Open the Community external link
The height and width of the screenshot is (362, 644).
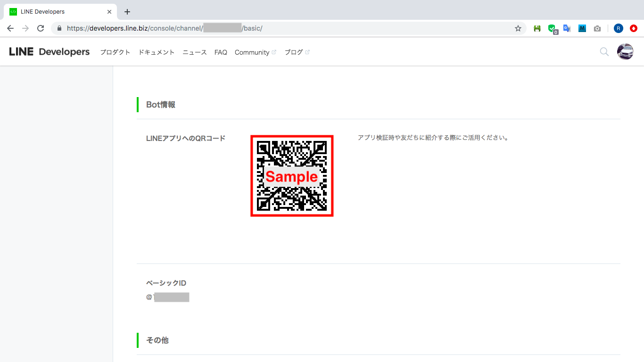[x=256, y=52]
